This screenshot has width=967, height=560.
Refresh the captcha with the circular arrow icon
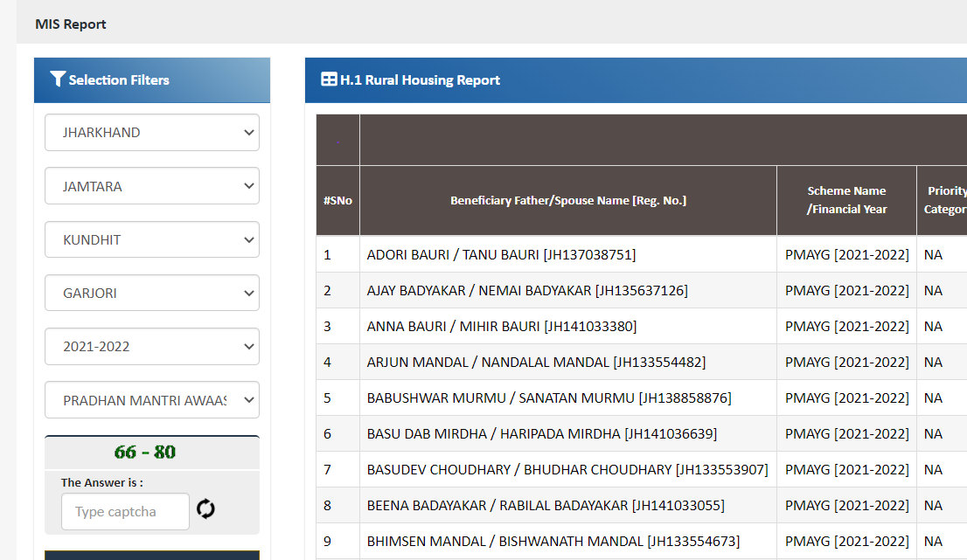click(205, 508)
